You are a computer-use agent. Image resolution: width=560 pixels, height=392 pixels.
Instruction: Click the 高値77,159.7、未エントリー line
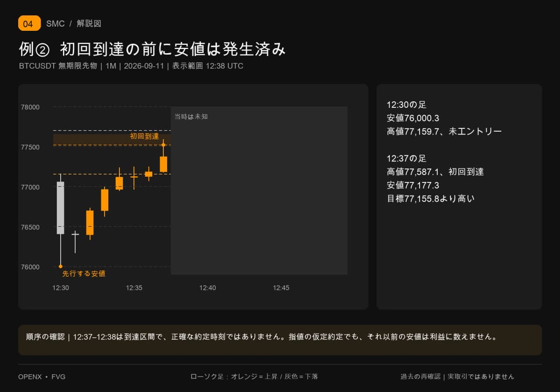(x=444, y=132)
